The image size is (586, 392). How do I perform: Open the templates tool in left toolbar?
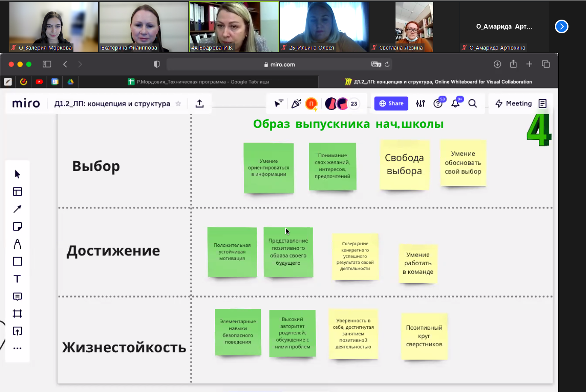(17, 192)
